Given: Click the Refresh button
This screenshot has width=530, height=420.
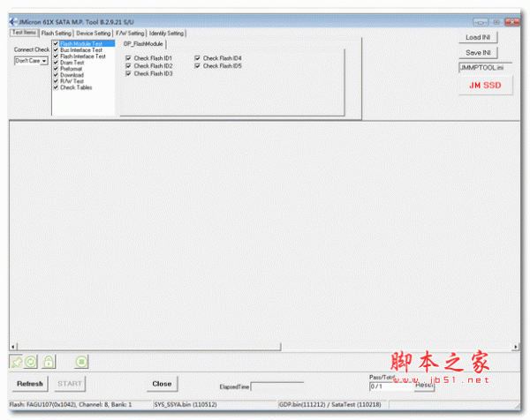Looking at the screenshot, I should 30,384.
